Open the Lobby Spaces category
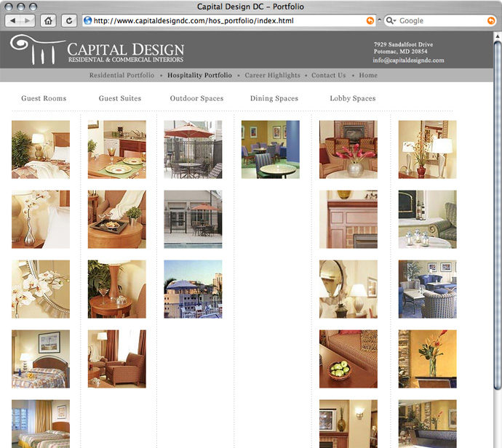This screenshot has width=502, height=448. (352, 98)
